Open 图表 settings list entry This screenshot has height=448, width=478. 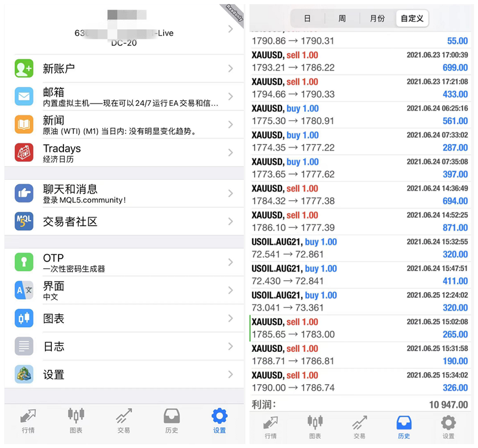124,318
